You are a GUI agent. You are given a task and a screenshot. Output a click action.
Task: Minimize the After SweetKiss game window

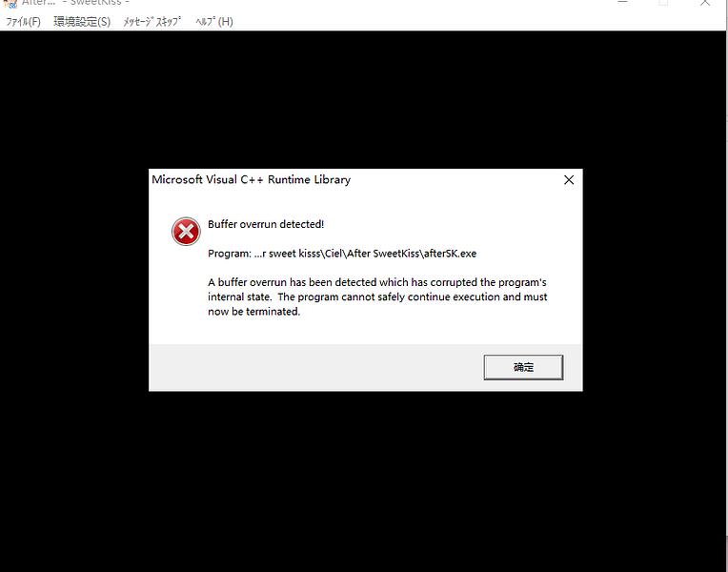623,2
